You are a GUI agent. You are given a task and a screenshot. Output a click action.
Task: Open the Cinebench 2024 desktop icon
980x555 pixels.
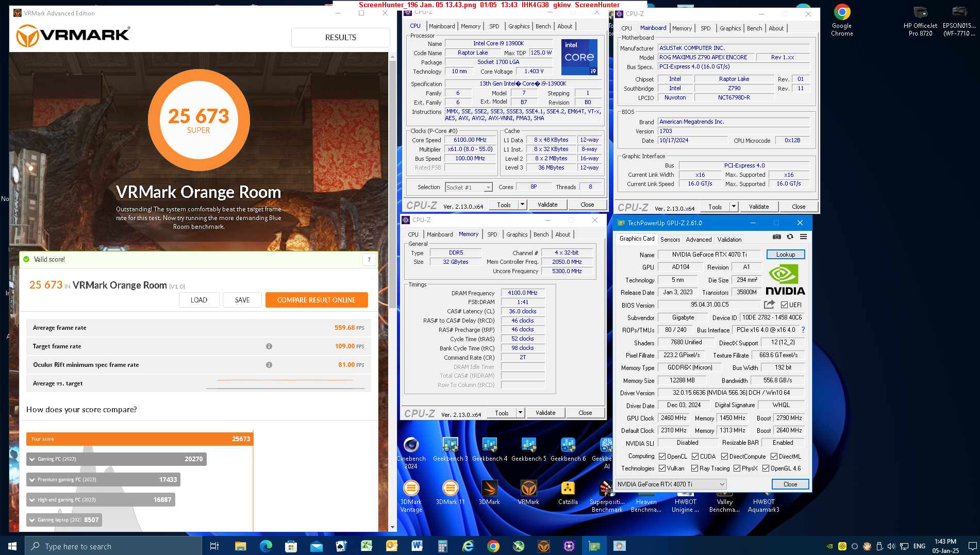(411, 453)
